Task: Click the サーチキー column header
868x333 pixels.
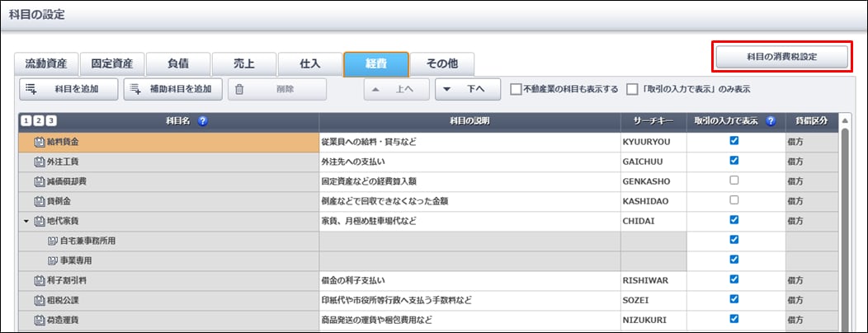Action: 653,122
